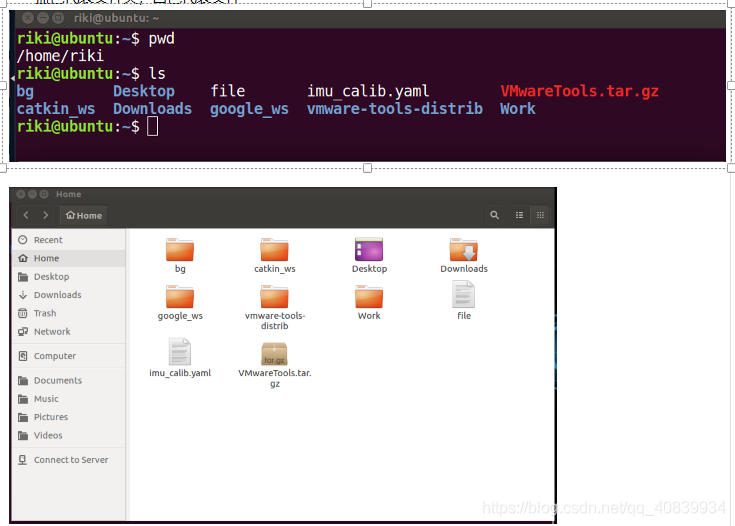Open the Work folder icon
Viewport: 735px width, 526px height.
[369, 297]
